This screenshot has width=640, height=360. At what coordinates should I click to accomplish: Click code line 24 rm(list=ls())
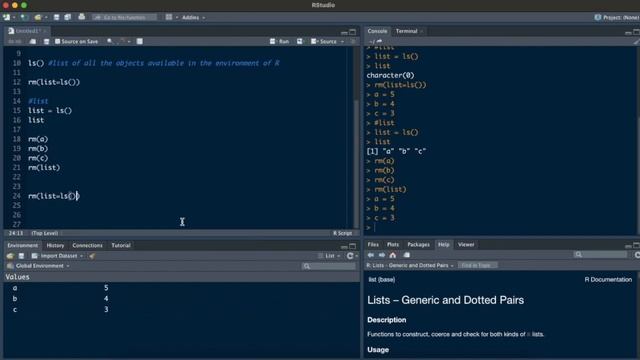coord(54,196)
